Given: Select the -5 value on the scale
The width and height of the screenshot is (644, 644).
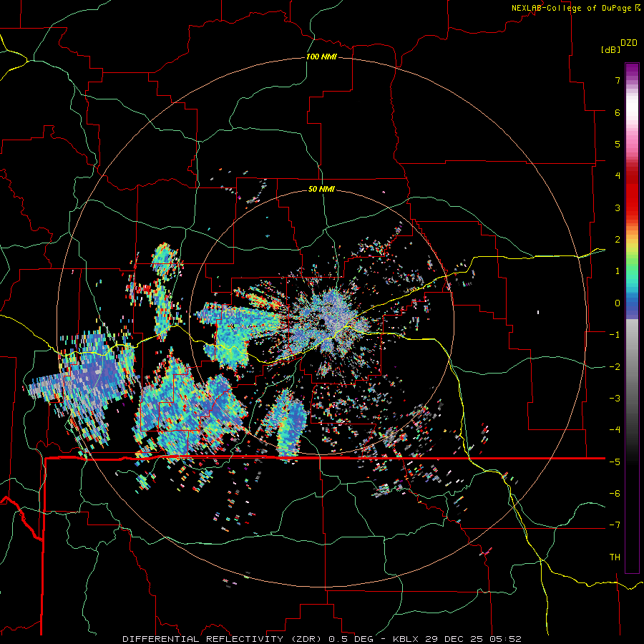Looking at the screenshot, I should click(615, 462).
